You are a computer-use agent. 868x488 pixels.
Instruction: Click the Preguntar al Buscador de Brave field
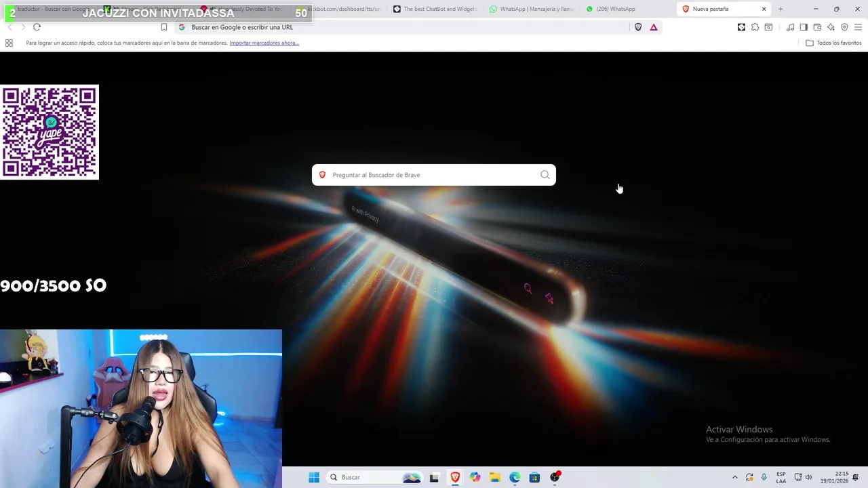[434, 175]
